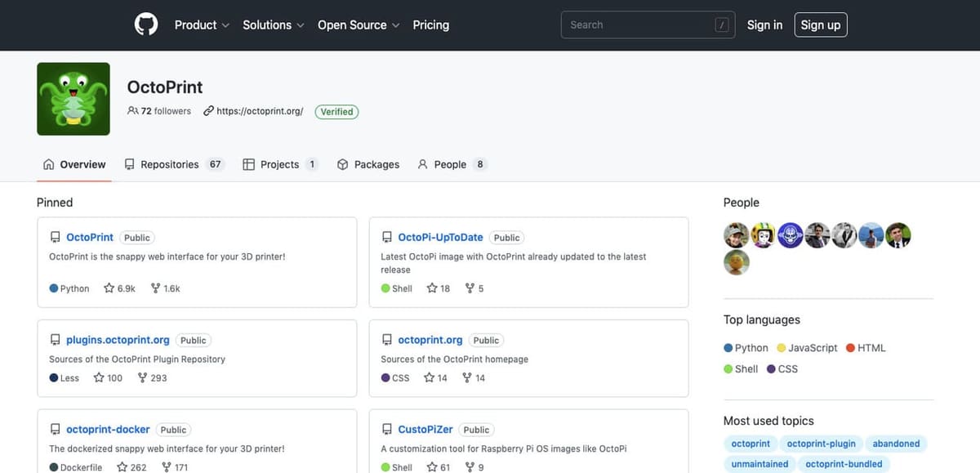Screen dimensions: 980x473
Task: Open the OctoPrint organization avatar
Action: click(x=73, y=99)
